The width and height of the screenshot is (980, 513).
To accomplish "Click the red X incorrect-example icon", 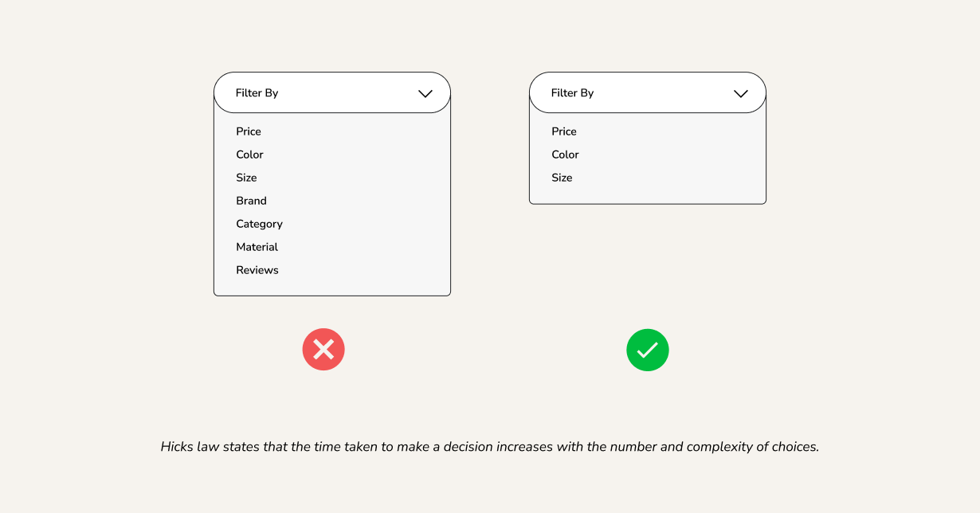I will click(x=323, y=350).
